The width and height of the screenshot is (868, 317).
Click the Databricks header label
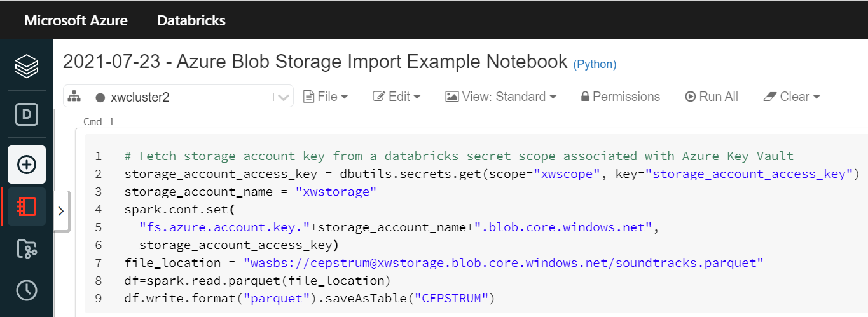[191, 20]
